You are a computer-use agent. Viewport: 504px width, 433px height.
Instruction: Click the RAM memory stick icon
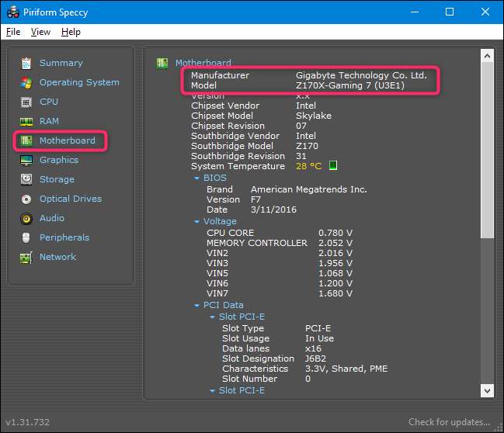click(x=26, y=121)
